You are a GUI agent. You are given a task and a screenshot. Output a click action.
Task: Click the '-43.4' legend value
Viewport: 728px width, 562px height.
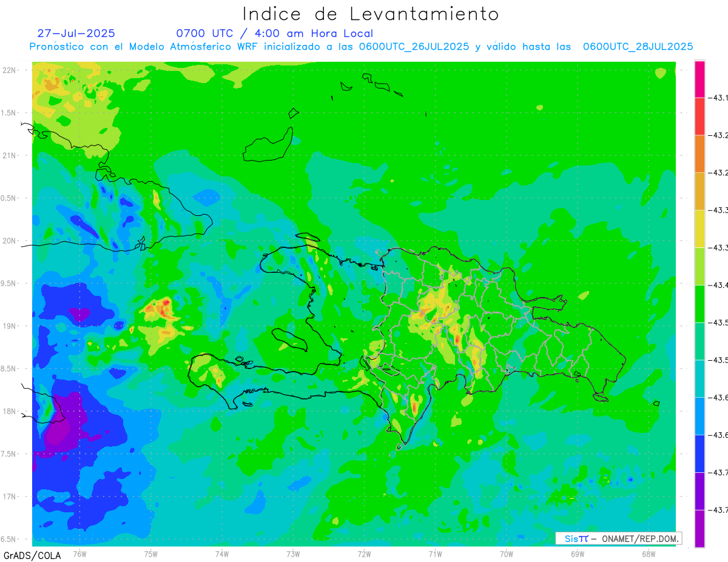(718, 285)
